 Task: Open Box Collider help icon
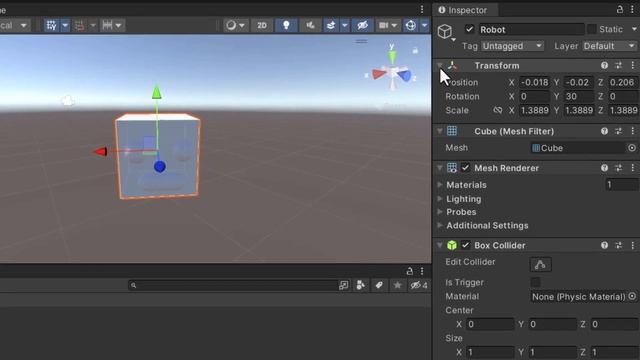[604, 245]
